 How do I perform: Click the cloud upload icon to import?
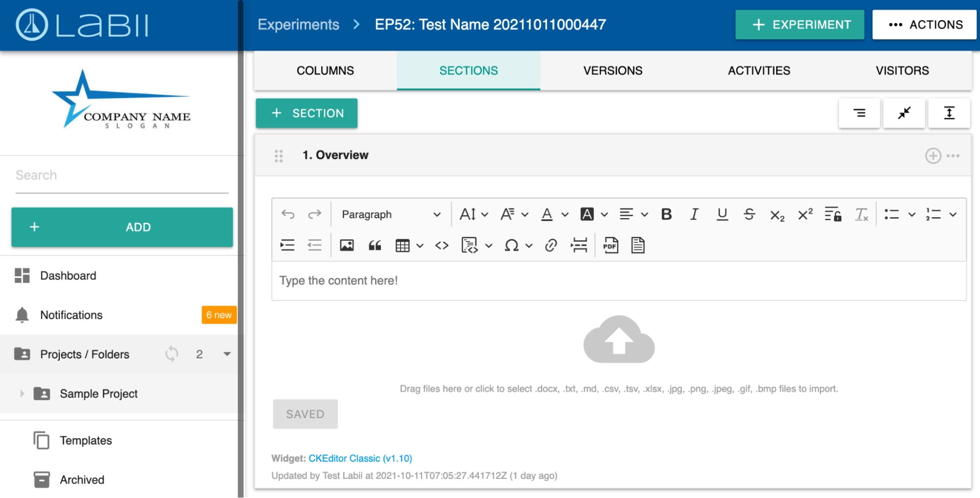619,340
